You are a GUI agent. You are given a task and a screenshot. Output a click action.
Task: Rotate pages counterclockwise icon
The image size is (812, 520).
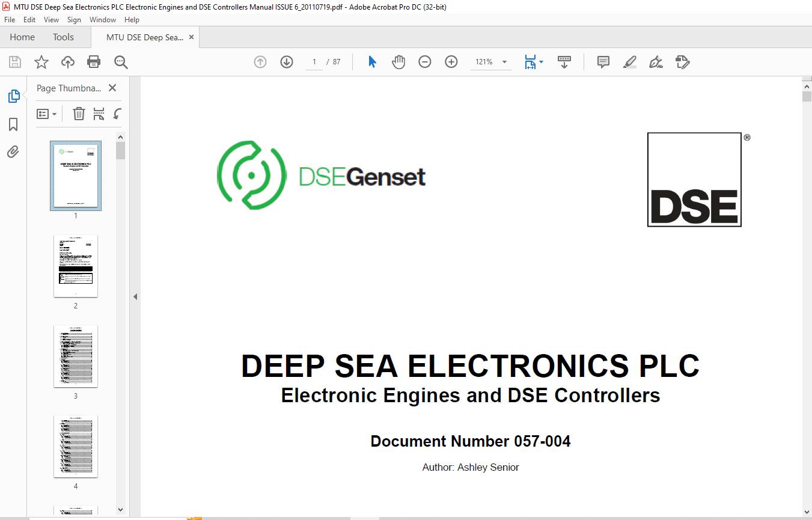click(x=118, y=114)
